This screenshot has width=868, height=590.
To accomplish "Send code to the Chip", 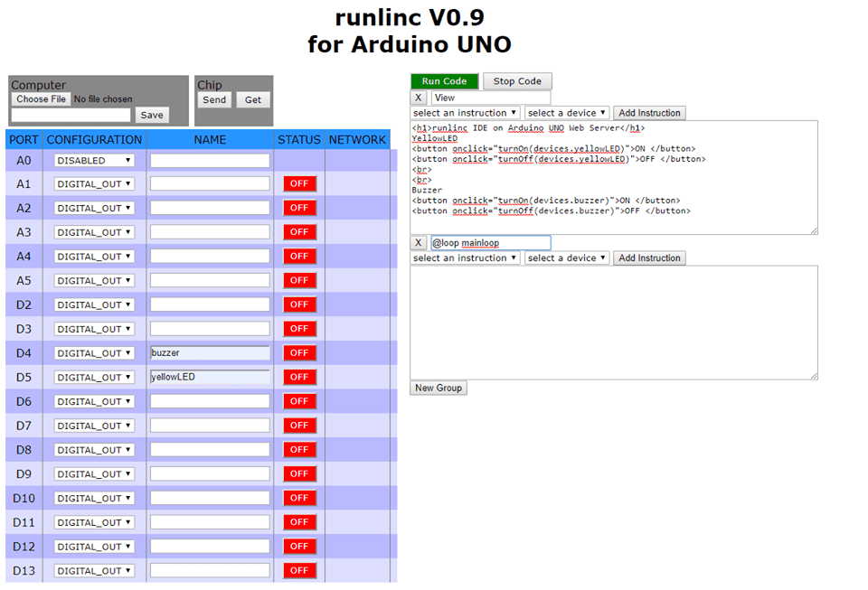I will pyautogui.click(x=214, y=100).
